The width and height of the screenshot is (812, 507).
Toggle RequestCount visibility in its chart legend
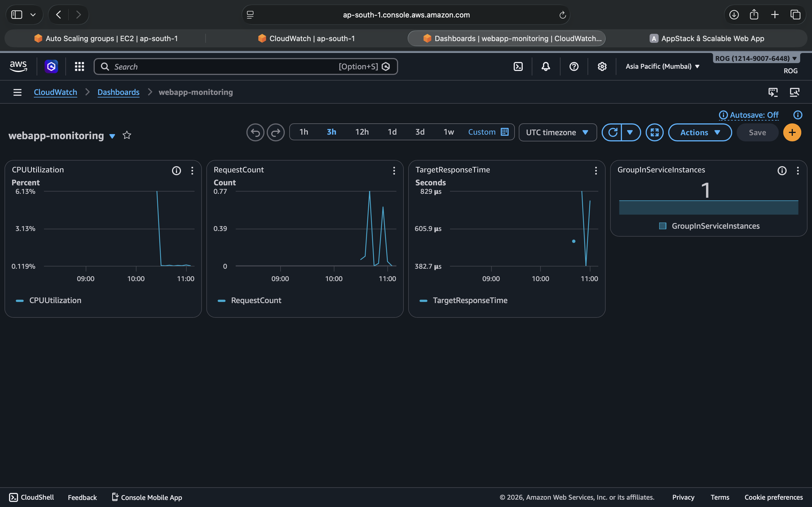point(221,301)
